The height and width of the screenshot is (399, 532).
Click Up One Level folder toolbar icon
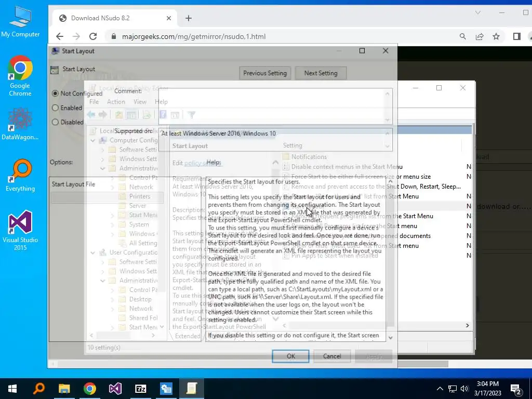pyautogui.click(x=118, y=115)
